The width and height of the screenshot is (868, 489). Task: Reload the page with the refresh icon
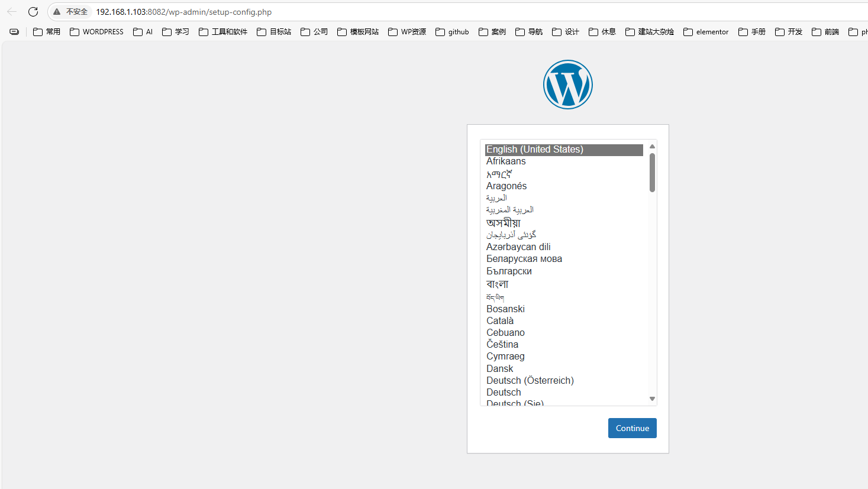33,12
